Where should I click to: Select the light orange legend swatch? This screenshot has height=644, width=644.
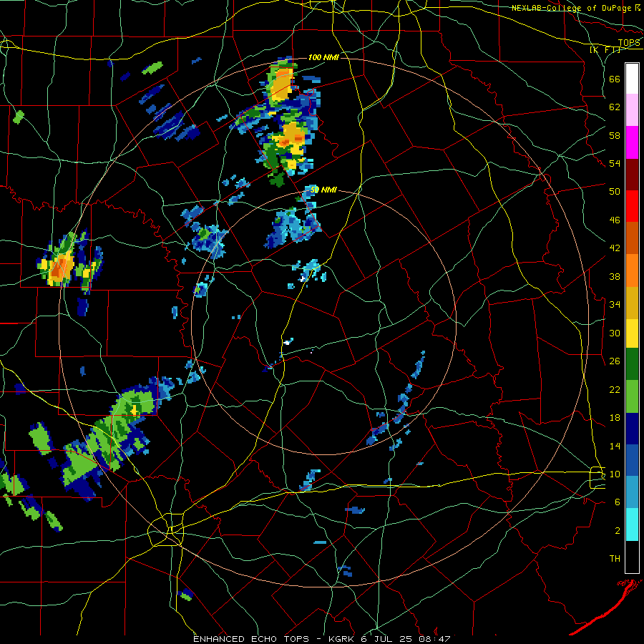pyautogui.click(x=632, y=270)
